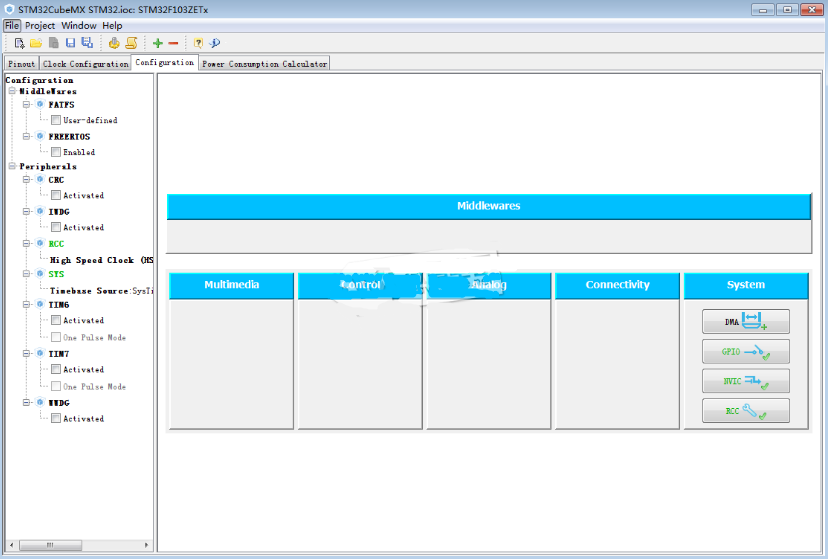
Task: Open the Help menu
Action: pos(112,25)
